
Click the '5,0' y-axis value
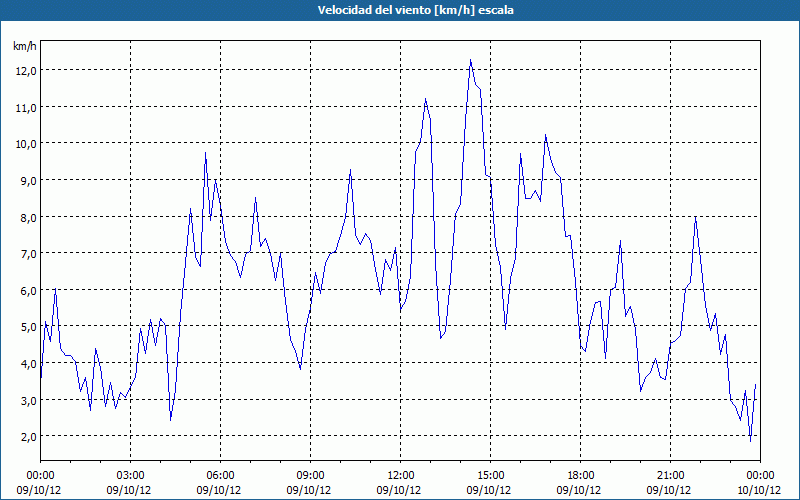[x=28, y=327]
